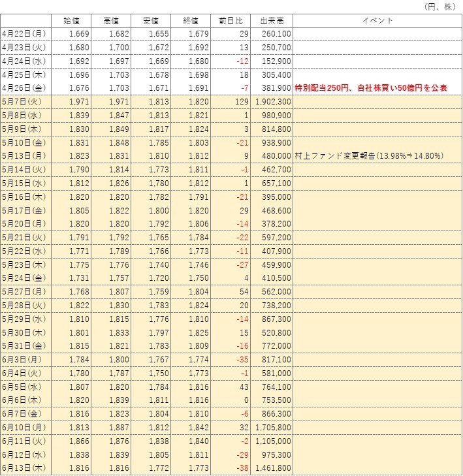The width and height of the screenshot is (463, 476).
Task: Click the 1,902,300 volume cell
Action: tap(272, 102)
